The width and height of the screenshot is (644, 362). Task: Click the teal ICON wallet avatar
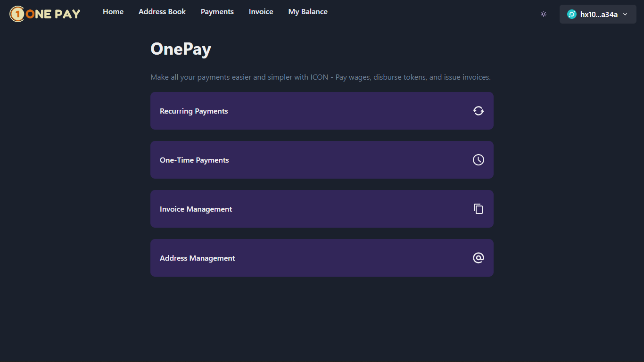point(571,14)
